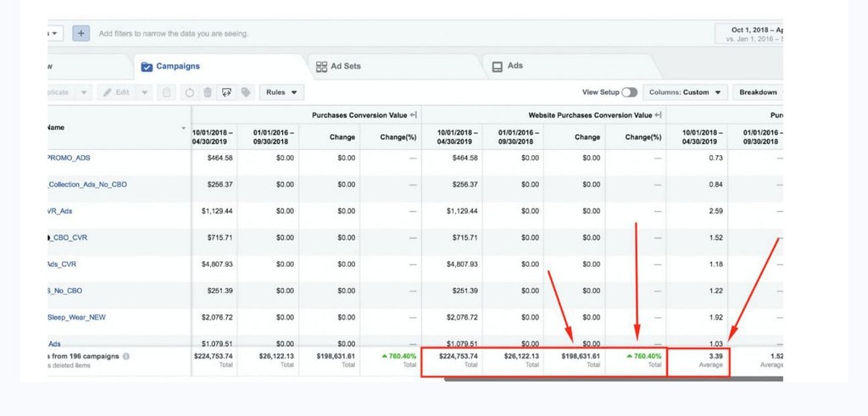Toggle the View Setup switch

(629, 92)
